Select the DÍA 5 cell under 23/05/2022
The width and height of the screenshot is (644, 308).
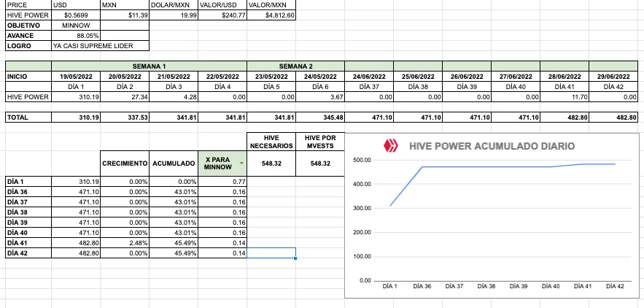271,87
